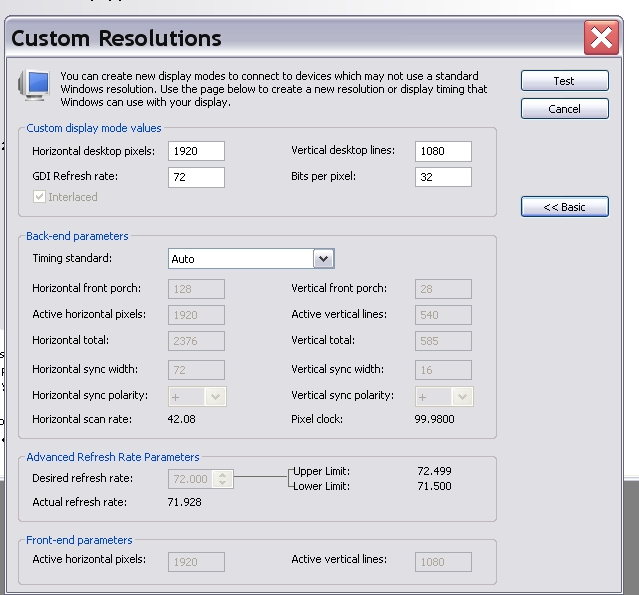Click the Pixel clock value 99.9800
639x595 pixels.
click(434, 419)
